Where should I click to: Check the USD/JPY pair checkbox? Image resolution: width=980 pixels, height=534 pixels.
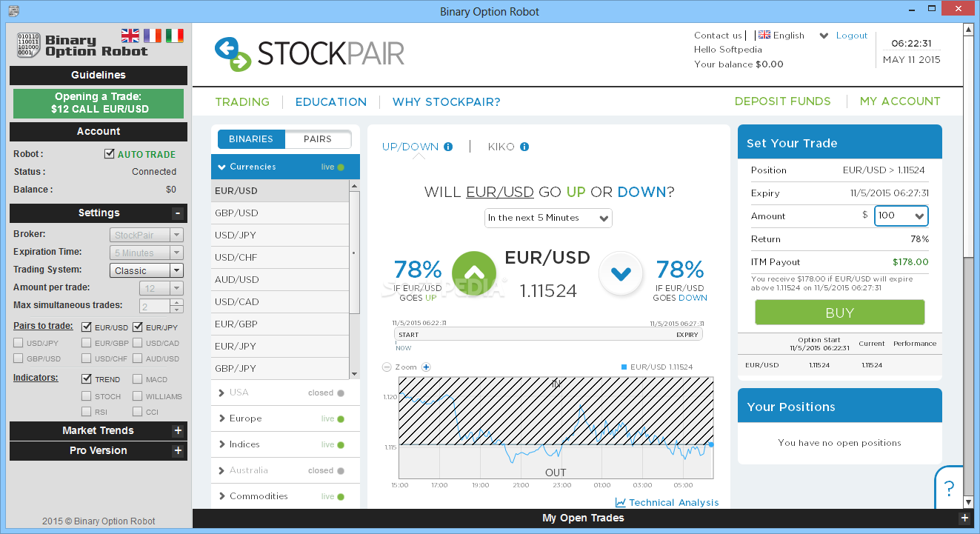point(19,343)
